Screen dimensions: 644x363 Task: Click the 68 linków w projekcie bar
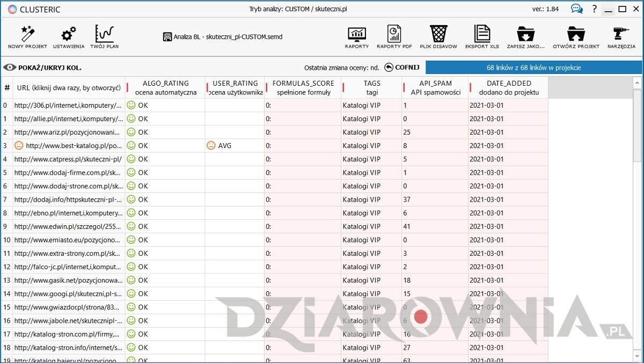click(x=533, y=68)
